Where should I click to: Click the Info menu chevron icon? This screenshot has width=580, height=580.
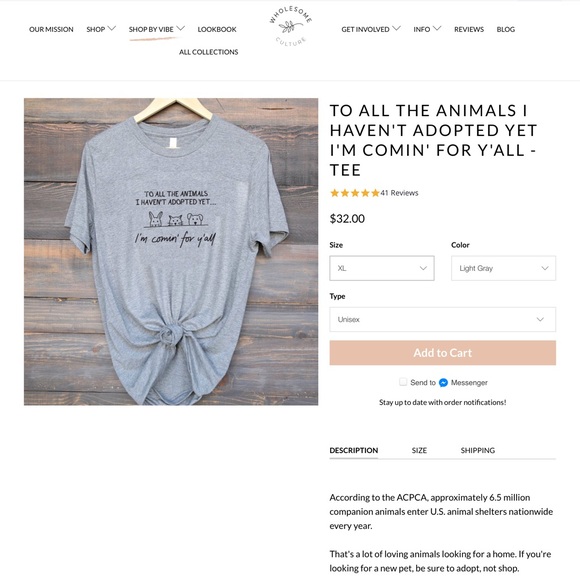pyautogui.click(x=436, y=28)
